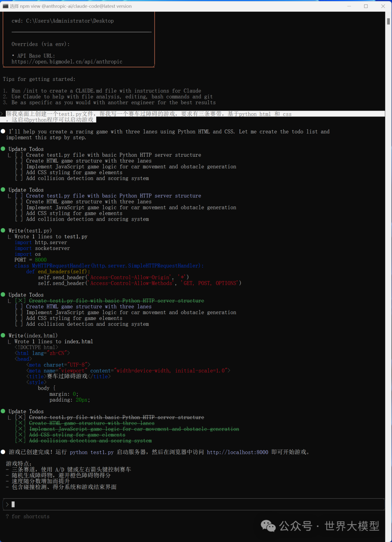Image resolution: width=392 pixels, height=542 pixels.
Task: Focus the command prompt input box
Action: 193,504
